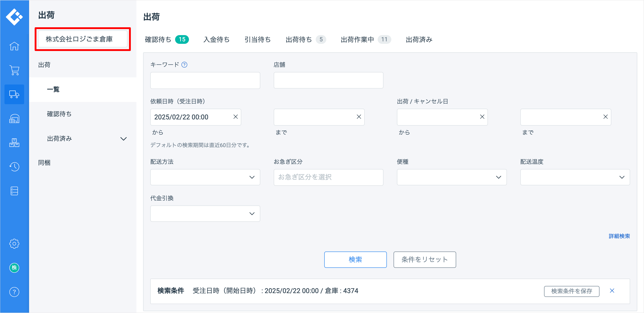Focus the 店舗 input field
The height and width of the screenshot is (313, 644).
[328, 80]
